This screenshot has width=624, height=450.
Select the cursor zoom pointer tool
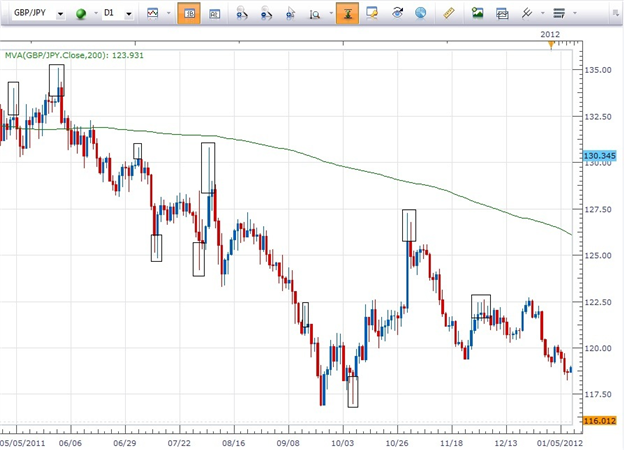[291, 14]
